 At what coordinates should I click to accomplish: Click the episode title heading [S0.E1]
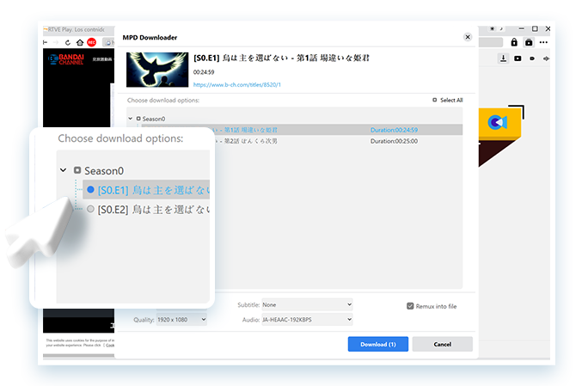click(281, 58)
